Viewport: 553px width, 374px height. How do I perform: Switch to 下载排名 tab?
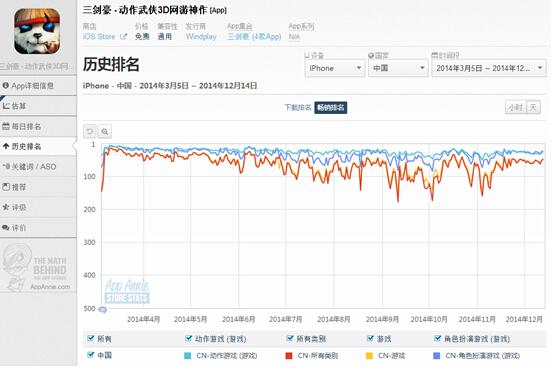click(298, 107)
